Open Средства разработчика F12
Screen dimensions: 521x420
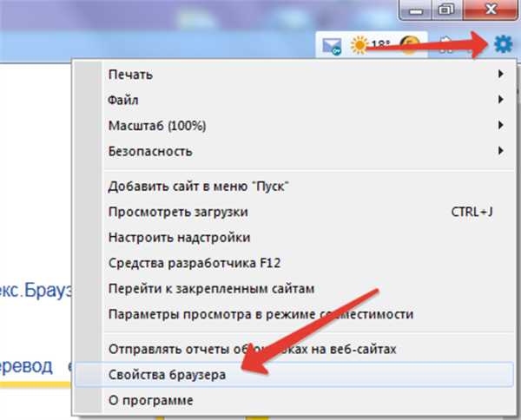294,263
